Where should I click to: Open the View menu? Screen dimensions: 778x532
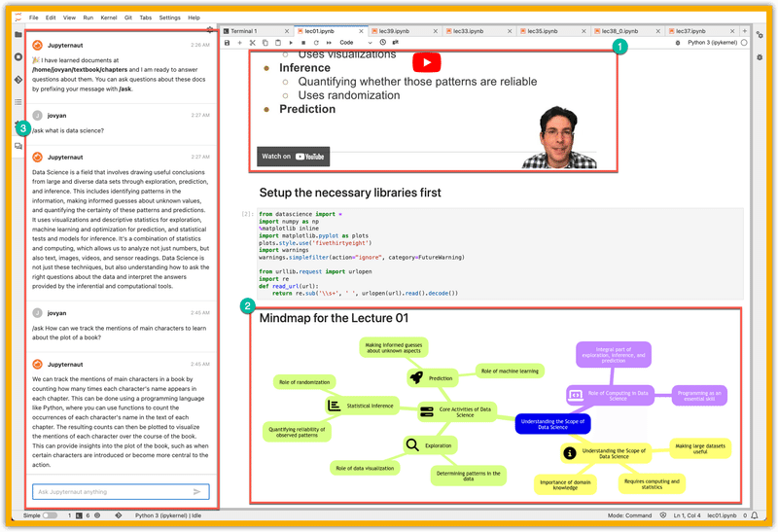pos(69,18)
